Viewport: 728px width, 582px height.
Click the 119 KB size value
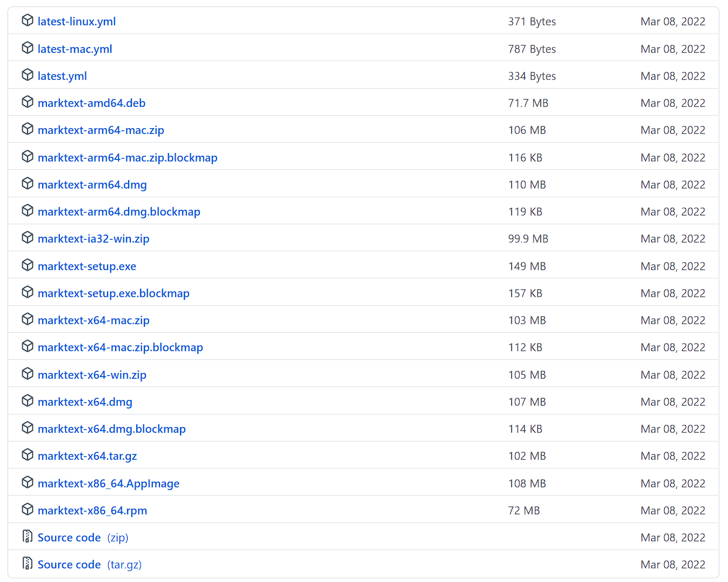tap(525, 212)
